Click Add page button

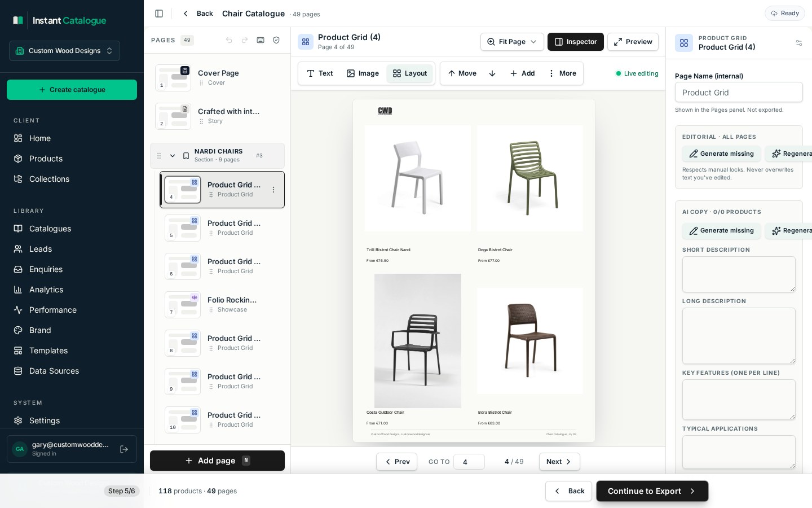(x=217, y=461)
